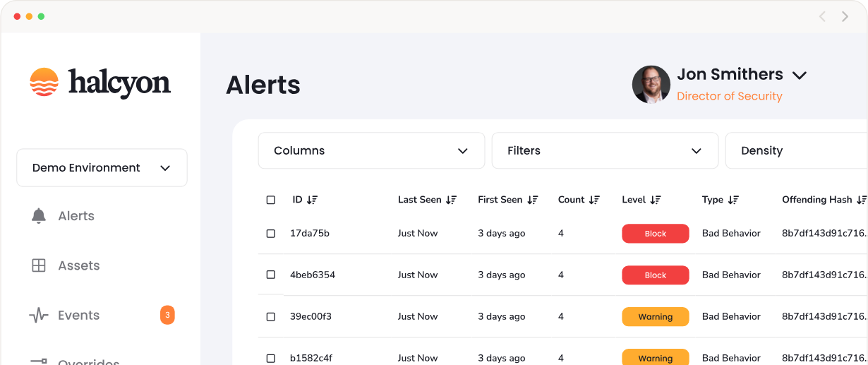
Task: Click the halcyon sun logo
Action: click(44, 82)
